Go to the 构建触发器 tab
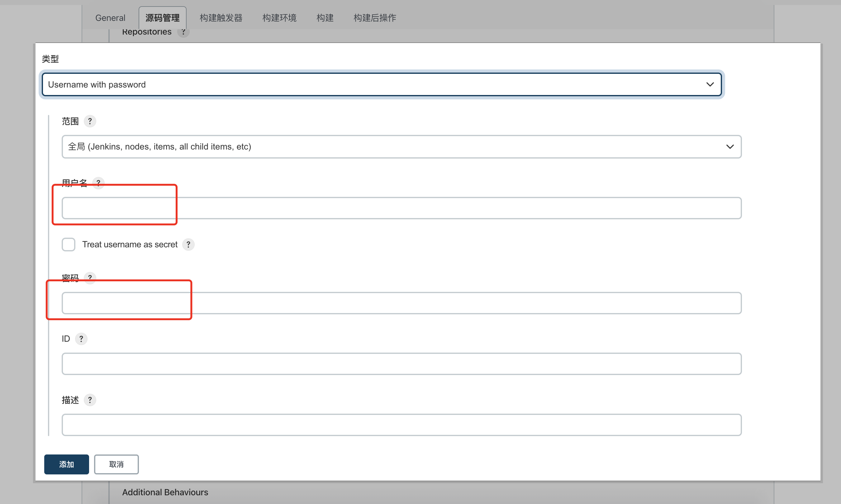The height and width of the screenshot is (504, 841). pos(221,18)
